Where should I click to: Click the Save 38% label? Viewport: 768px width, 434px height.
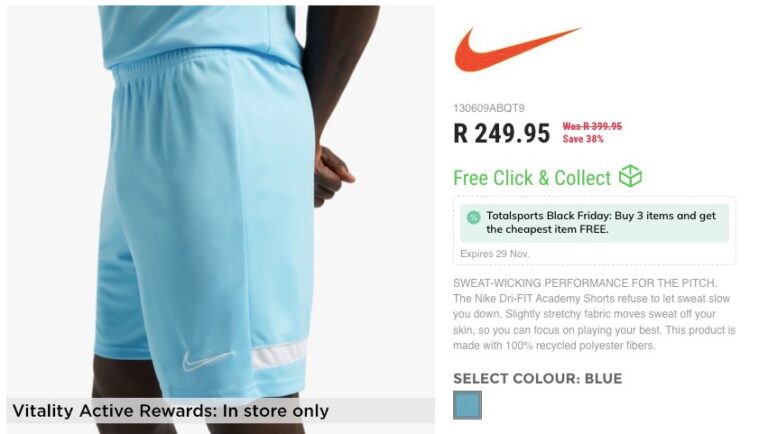583,139
